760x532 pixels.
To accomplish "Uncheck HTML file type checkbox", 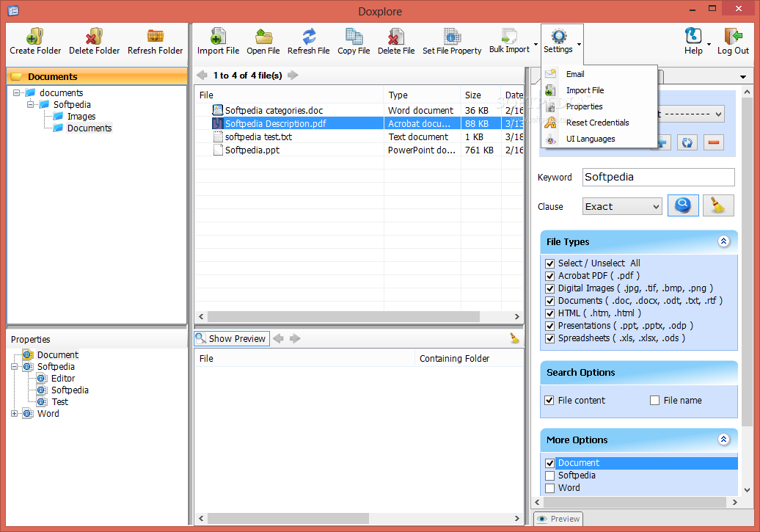I will [x=549, y=314].
